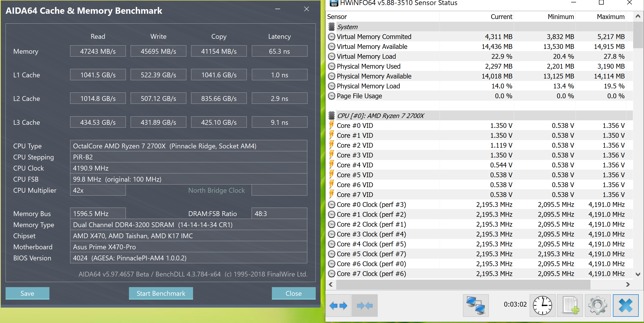This screenshot has height=323, width=644.
Task: Click the Core #3 VID lightning icon
Action: (x=331, y=155)
